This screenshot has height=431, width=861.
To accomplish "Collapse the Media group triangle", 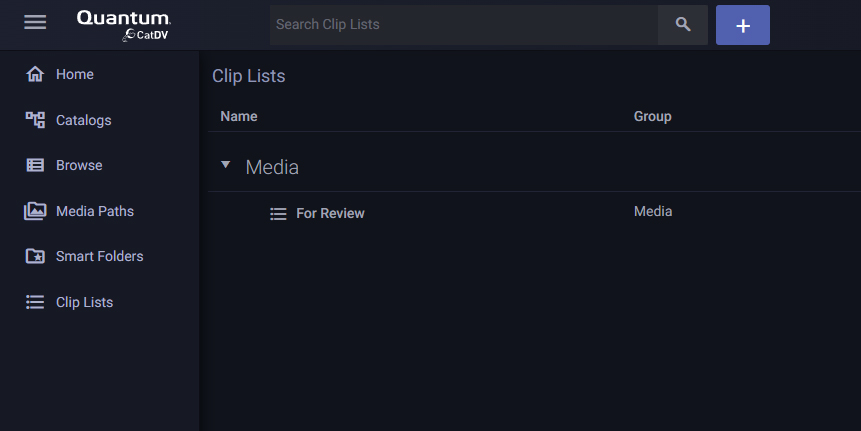I will tap(225, 165).
